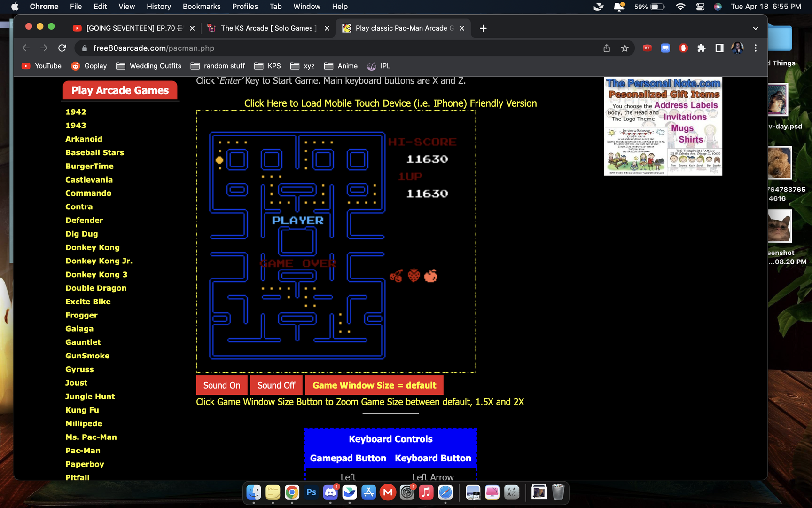Open the date and time menu bar item
The width and height of the screenshot is (812, 508).
766,7
